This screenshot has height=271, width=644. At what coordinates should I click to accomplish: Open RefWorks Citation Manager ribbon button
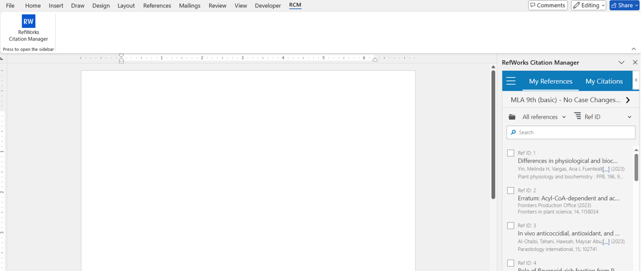tap(29, 29)
